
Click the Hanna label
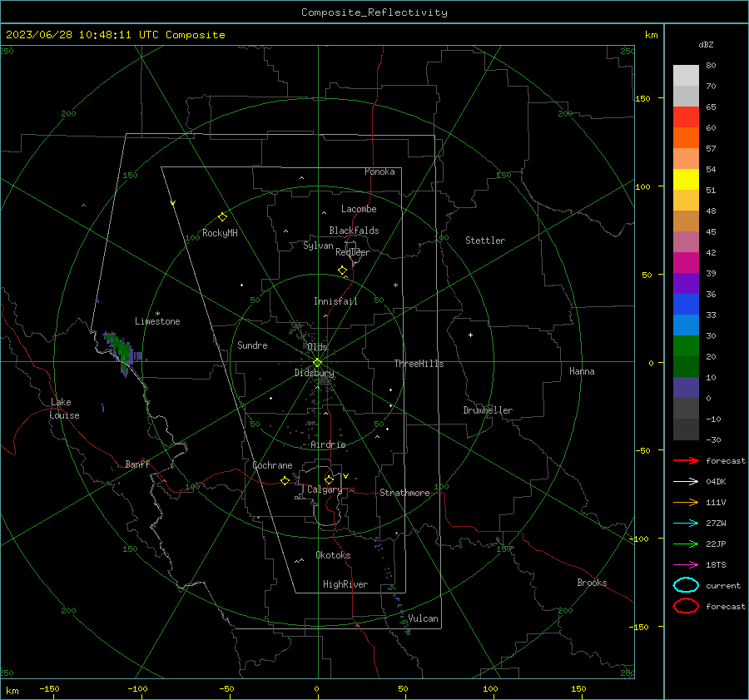coord(582,371)
